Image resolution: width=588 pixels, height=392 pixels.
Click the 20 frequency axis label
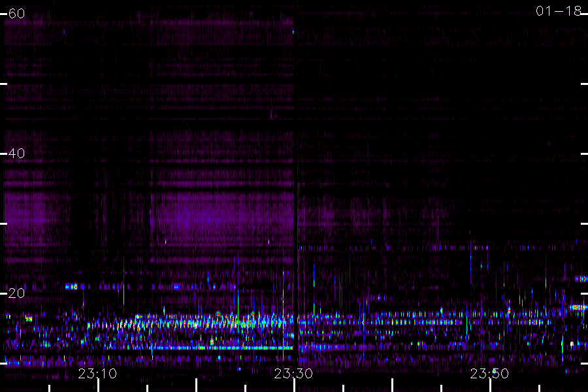tap(16, 293)
